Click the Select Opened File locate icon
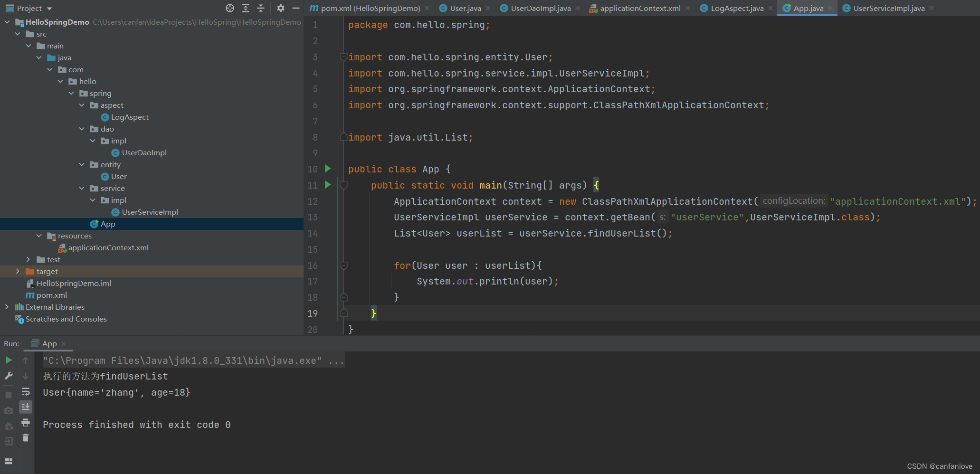The image size is (980, 474). coord(230,8)
